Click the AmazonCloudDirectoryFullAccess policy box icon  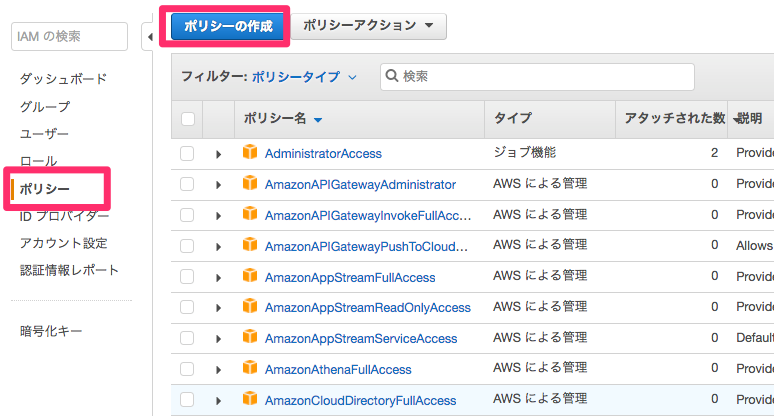(250, 399)
